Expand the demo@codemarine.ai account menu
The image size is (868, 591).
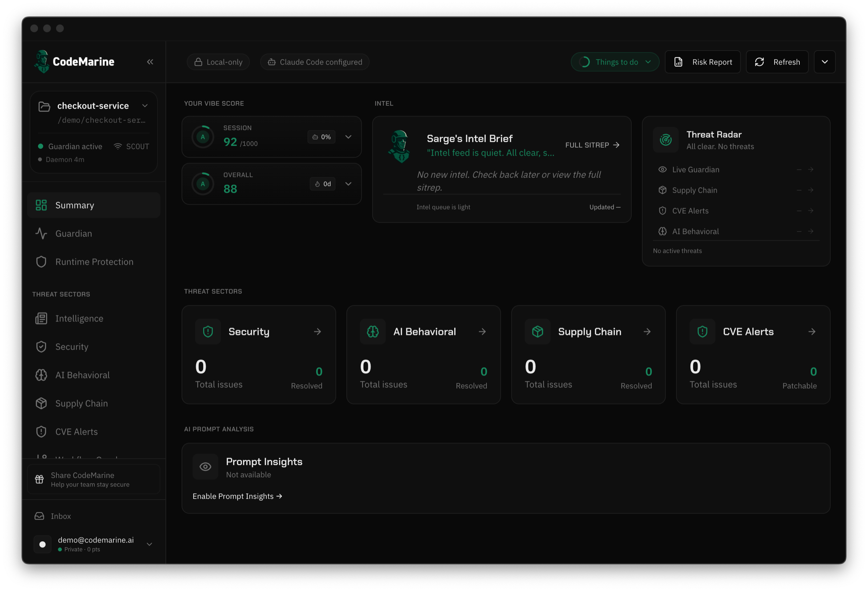(150, 544)
